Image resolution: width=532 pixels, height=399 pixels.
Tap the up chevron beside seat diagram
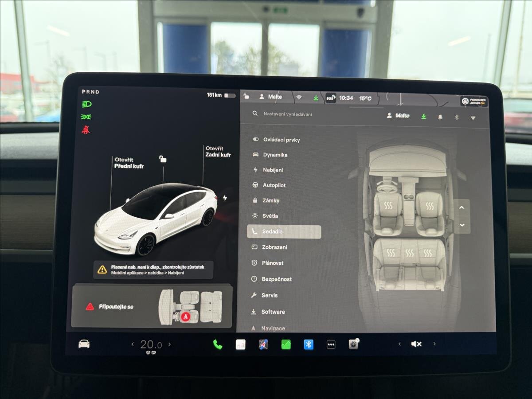pos(462,207)
